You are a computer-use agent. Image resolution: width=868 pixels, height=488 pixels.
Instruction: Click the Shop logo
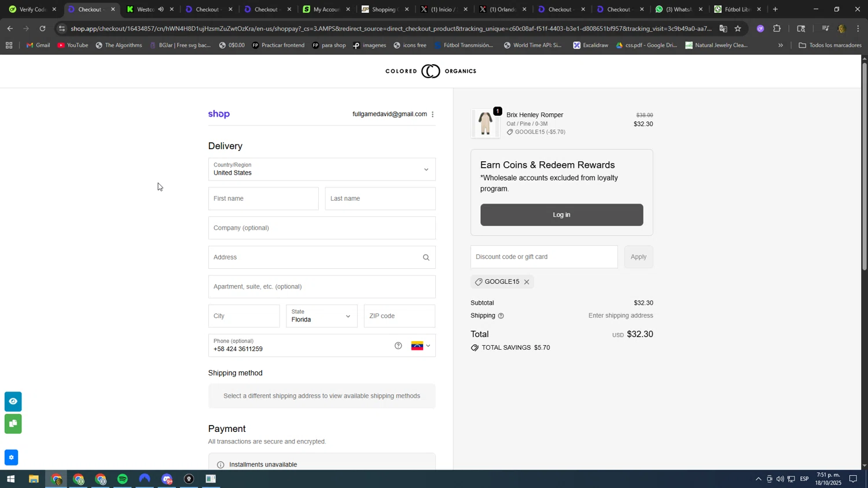219,114
